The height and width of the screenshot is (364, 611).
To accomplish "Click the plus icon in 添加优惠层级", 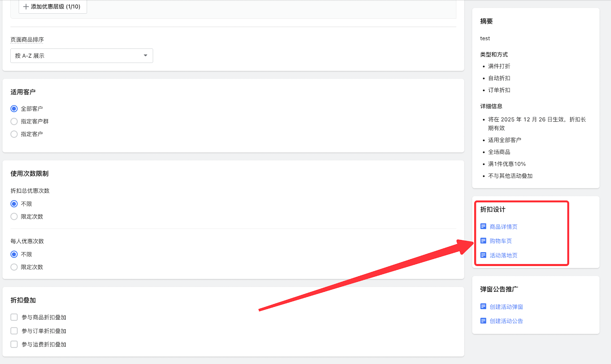I will 26,7.
